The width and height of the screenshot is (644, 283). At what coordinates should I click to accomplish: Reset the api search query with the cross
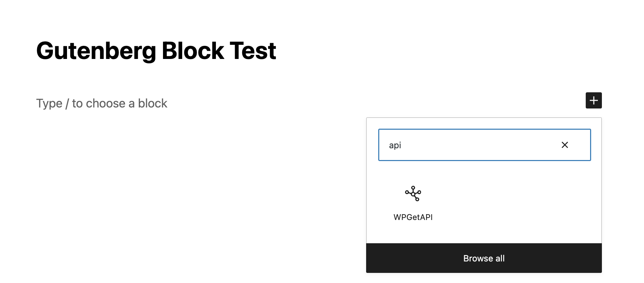pos(565,145)
